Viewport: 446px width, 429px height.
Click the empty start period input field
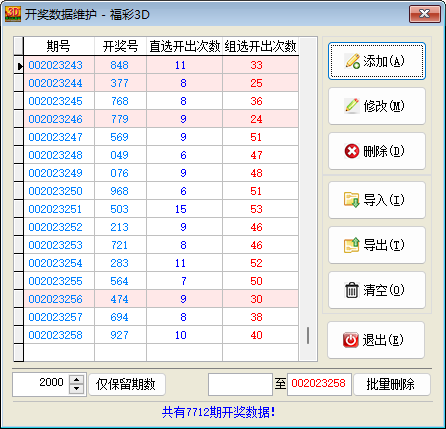[240, 385]
